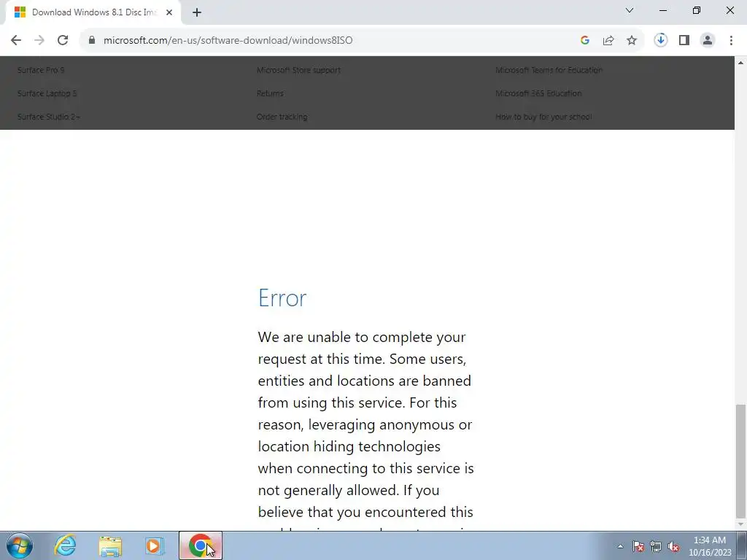Bookmark this tab with the star
747x560 pixels.
click(632, 41)
